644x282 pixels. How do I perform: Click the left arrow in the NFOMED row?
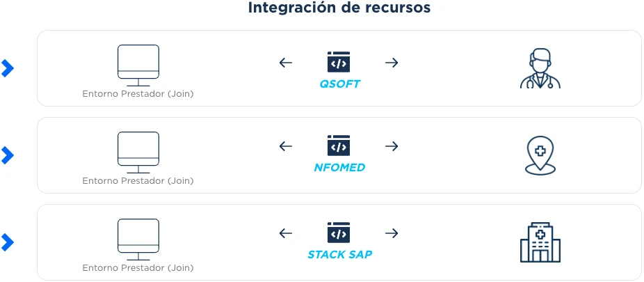pyautogui.click(x=285, y=146)
